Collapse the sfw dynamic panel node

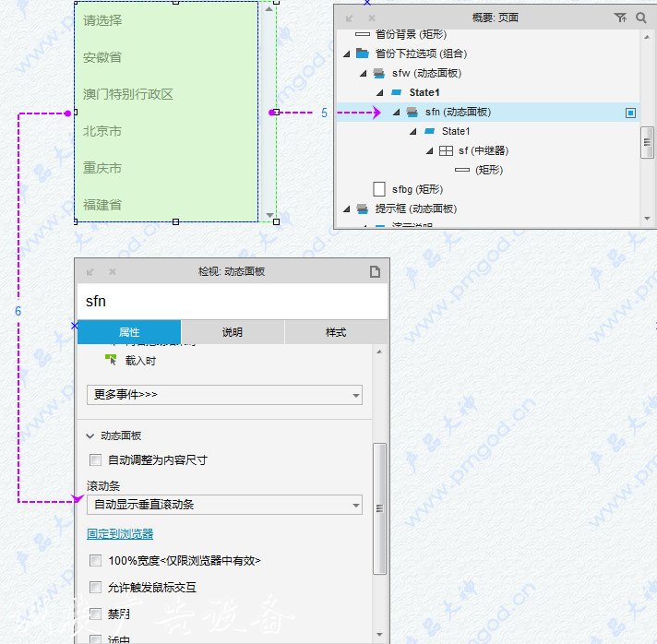click(364, 74)
